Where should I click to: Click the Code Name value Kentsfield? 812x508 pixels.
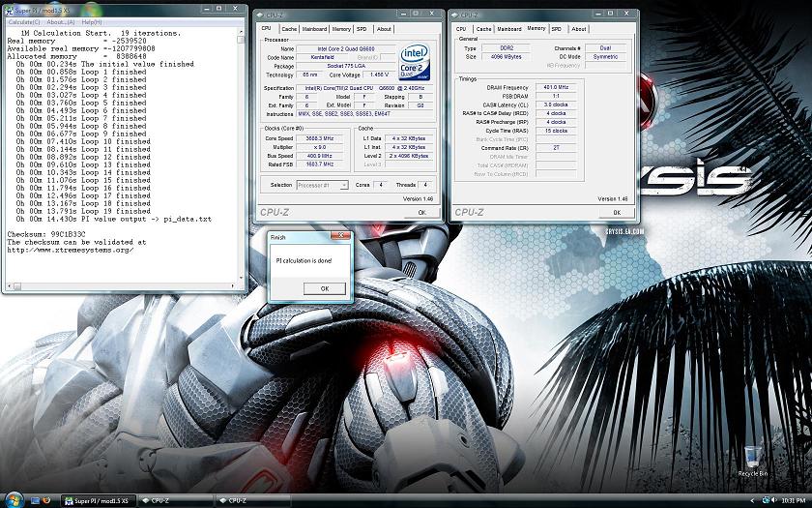click(x=323, y=57)
